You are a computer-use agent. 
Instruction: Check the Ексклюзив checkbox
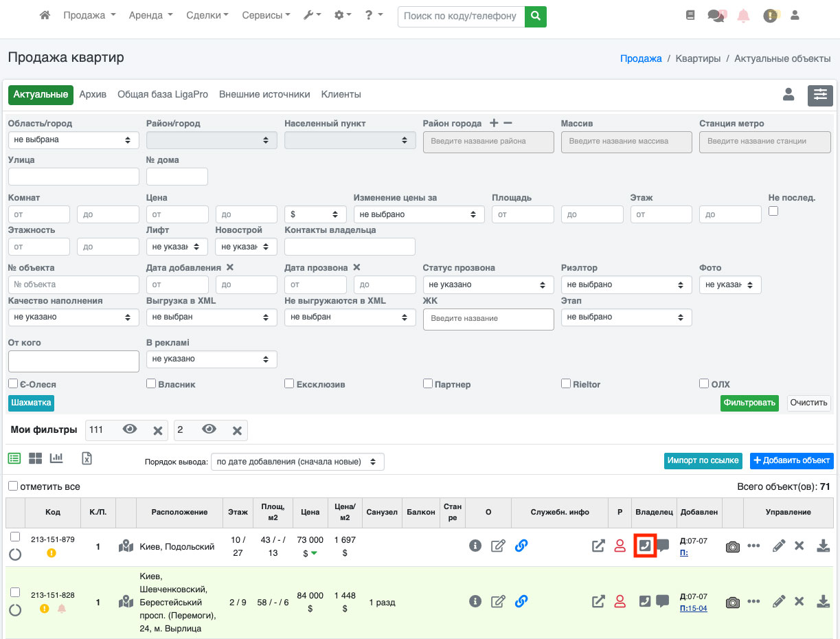(289, 383)
